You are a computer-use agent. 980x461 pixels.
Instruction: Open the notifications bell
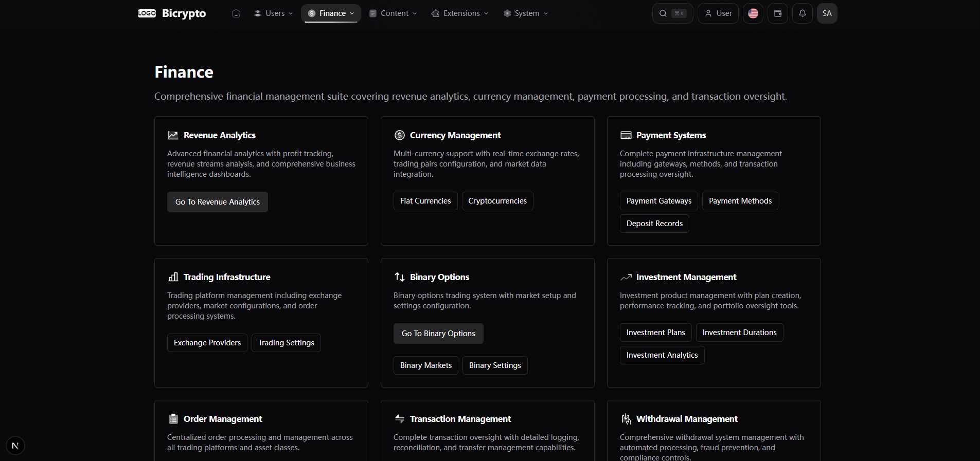click(x=802, y=13)
